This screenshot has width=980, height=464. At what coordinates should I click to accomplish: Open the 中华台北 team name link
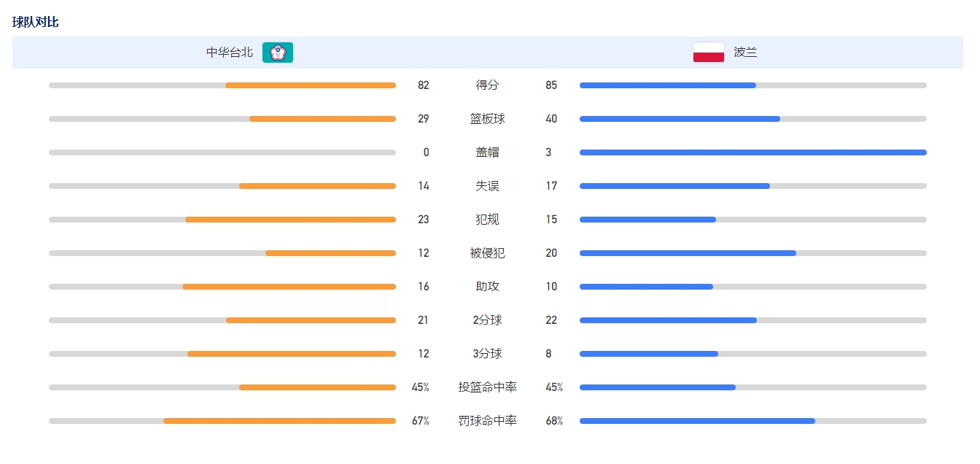pos(230,53)
